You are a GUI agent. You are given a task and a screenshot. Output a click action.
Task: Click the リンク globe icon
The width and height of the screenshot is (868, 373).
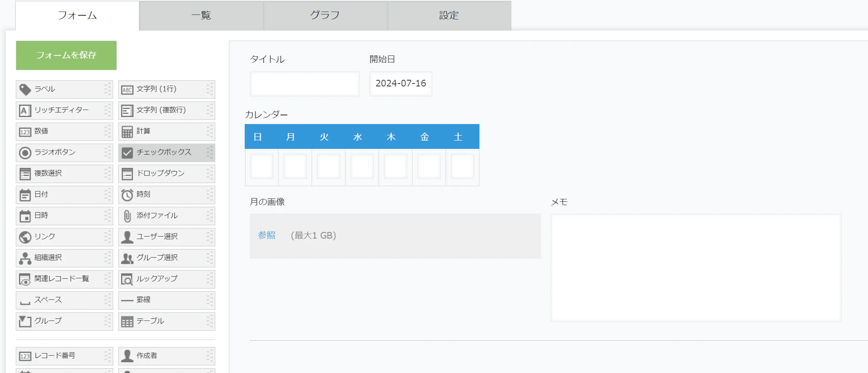click(x=25, y=237)
